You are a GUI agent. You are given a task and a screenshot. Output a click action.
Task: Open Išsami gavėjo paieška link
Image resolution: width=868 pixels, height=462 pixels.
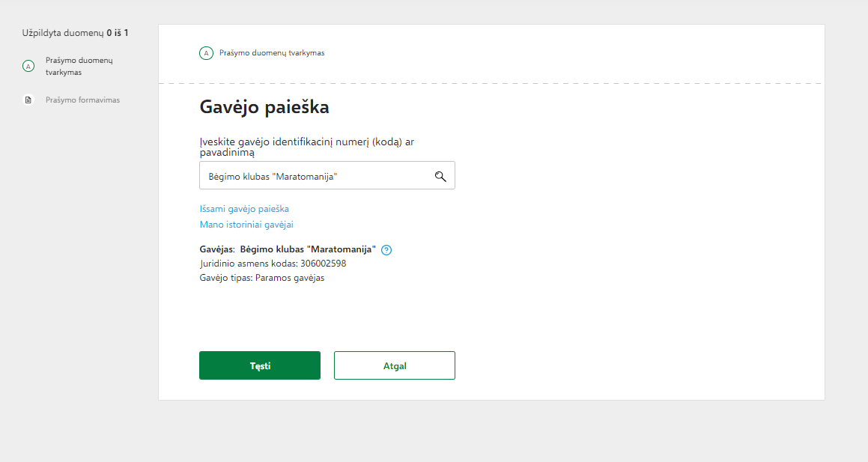pyautogui.click(x=244, y=209)
